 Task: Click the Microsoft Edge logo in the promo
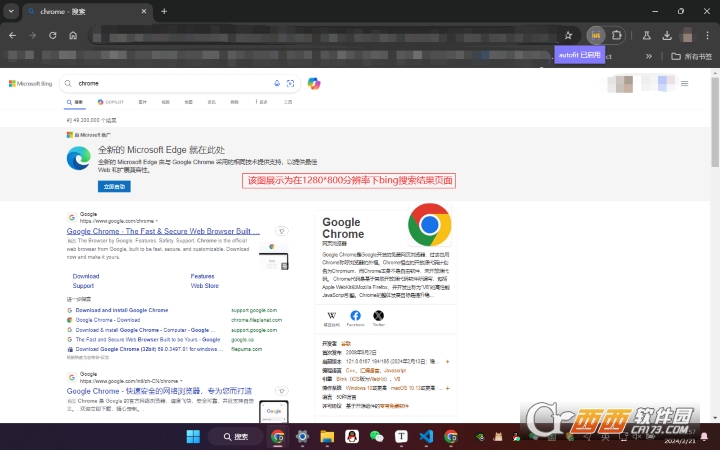pos(79,158)
